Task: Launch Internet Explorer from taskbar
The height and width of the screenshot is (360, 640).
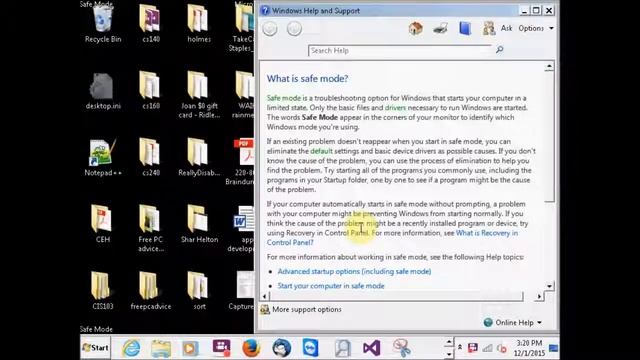Action: pyautogui.click(x=131, y=348)
